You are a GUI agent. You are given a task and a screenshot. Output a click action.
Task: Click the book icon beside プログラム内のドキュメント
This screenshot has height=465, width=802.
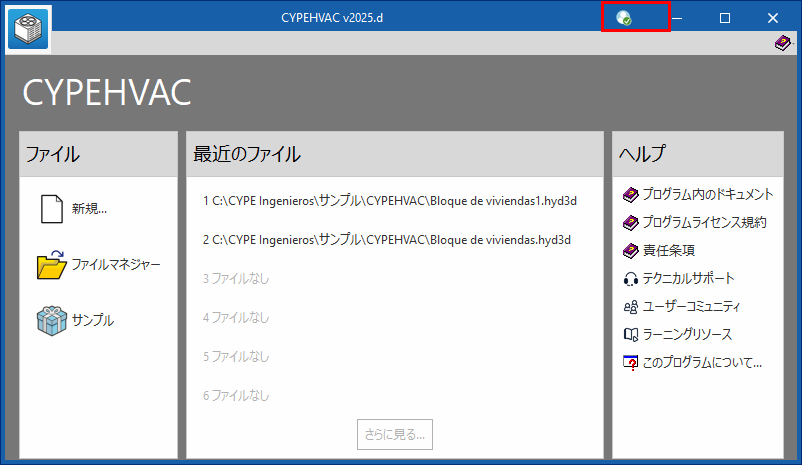pyautogui.click(x=631, y=194)
